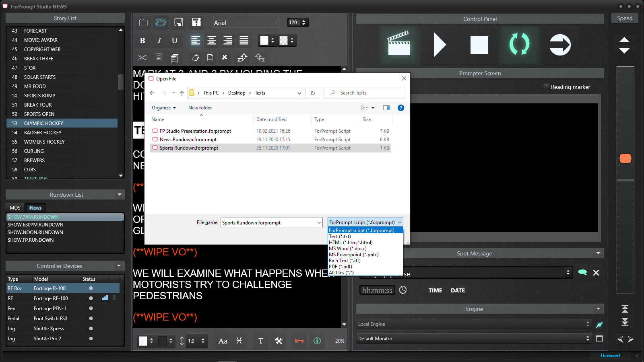
Task: Clear the spot message with X
Action: [x=596, y=273]
